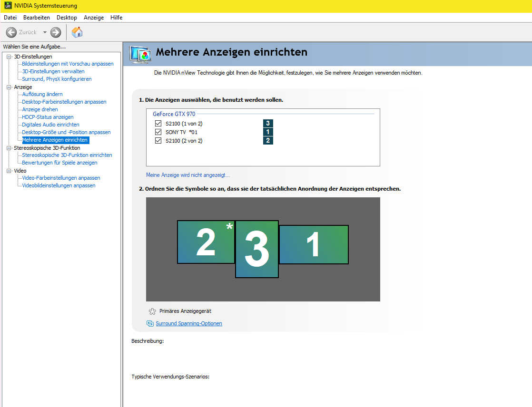Click the Anzeige category label in tree

(23, 87)
